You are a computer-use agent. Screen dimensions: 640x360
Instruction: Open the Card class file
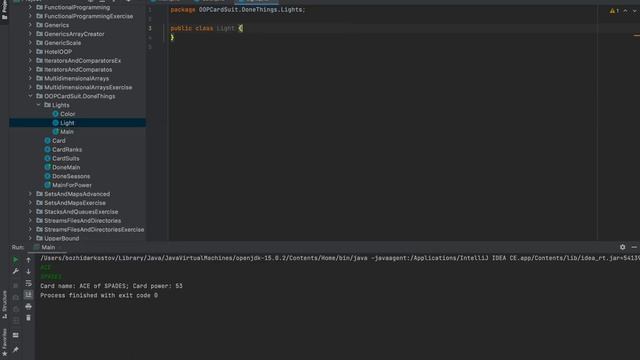(x=59, y=141)
